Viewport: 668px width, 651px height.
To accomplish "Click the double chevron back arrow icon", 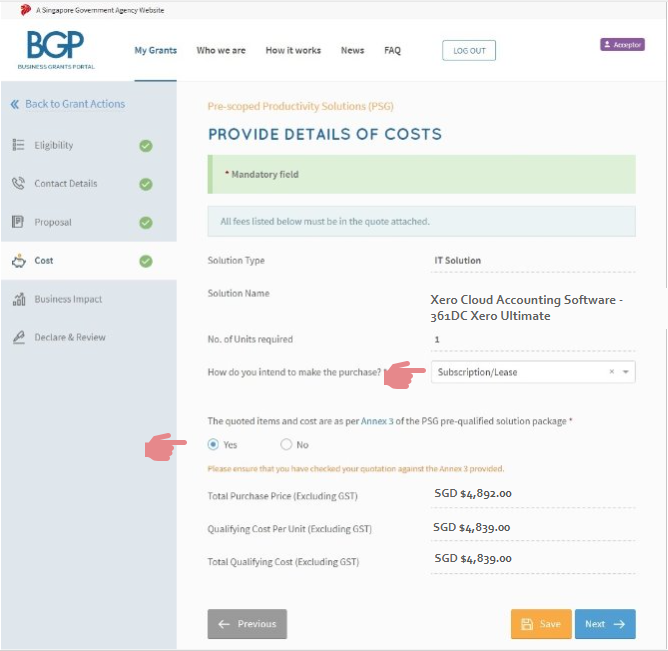I will (14, 104).
